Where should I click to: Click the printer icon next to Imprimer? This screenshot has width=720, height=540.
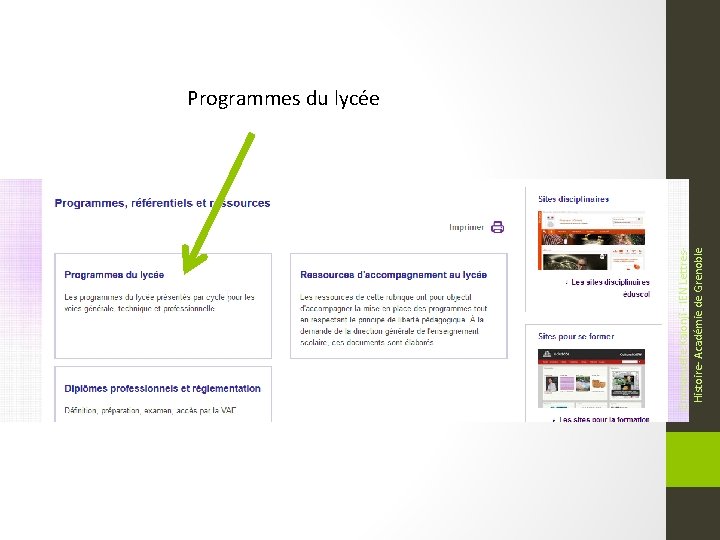tap(497, 227)
